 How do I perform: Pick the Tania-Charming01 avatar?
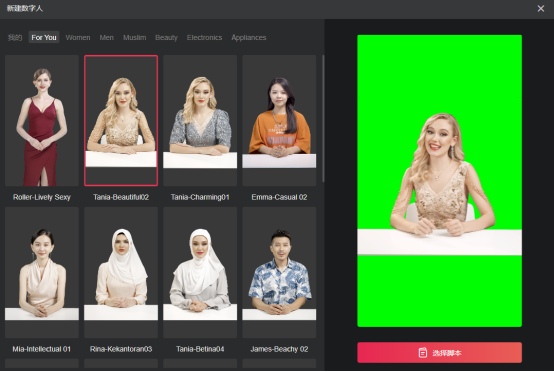point(200,120)
